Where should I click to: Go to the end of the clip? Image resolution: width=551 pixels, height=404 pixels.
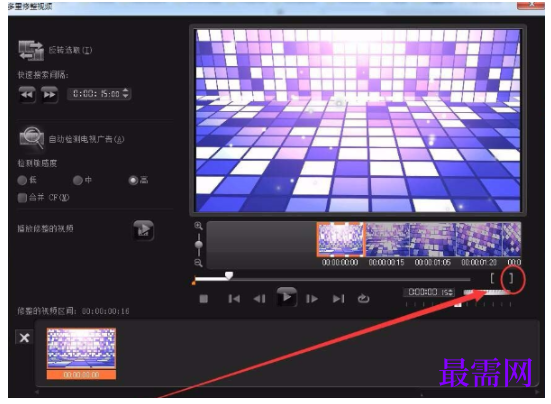click(338, 299)
